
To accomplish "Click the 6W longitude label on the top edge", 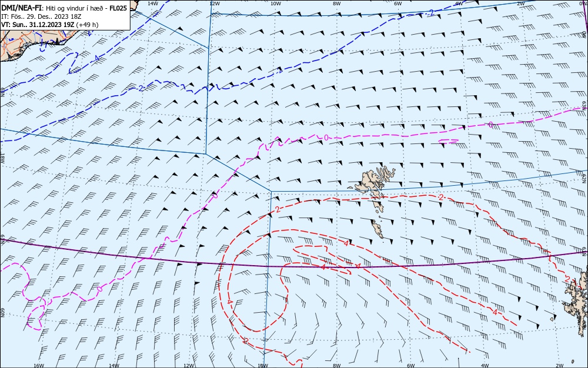I will [398, 4].
